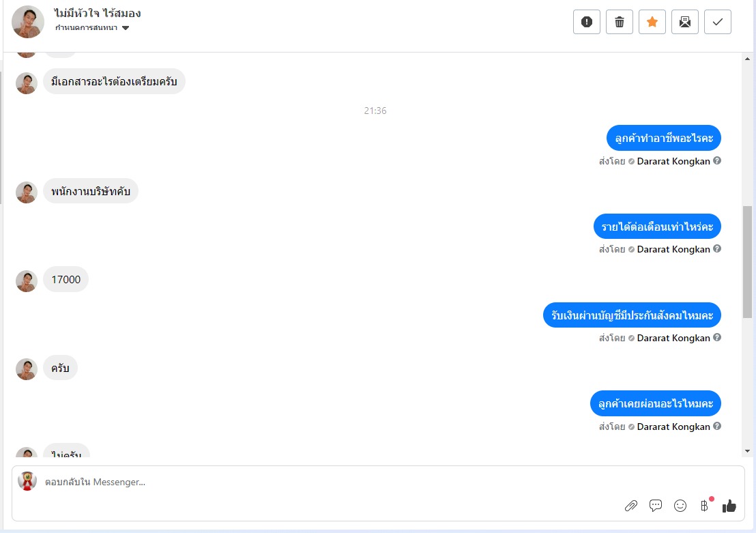Click the chat scrollbar thumb

pos(747,262)
